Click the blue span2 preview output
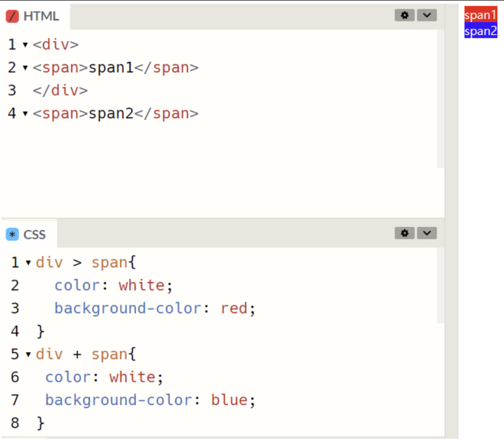Screen dimensions: 504x440 point(481,31)
